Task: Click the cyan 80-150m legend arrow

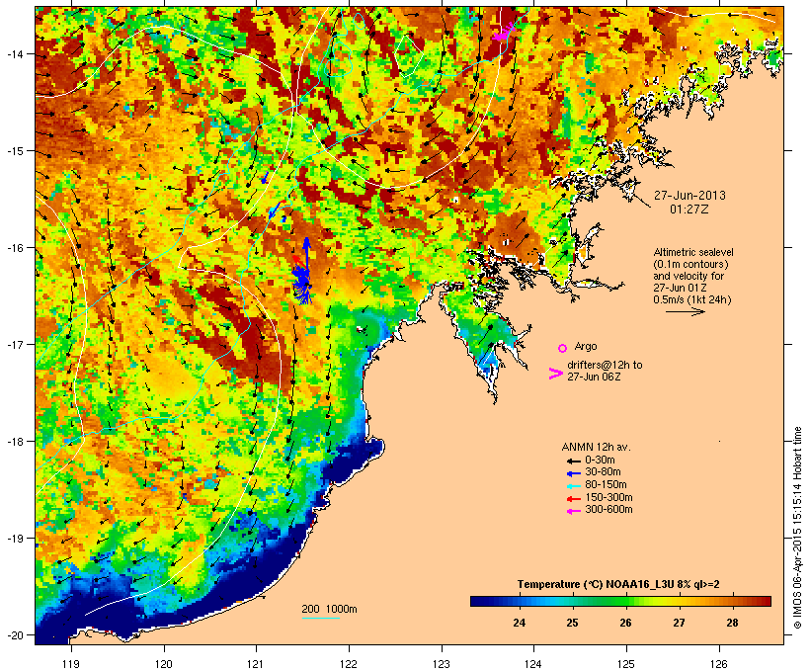Action: click(x=573, y=486)
